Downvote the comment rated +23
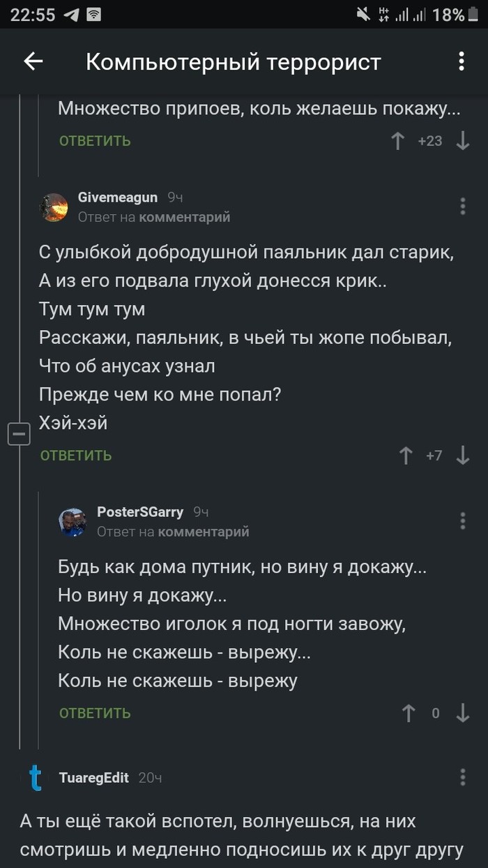This screenshot has height=868, width=488. click(462, 141)
